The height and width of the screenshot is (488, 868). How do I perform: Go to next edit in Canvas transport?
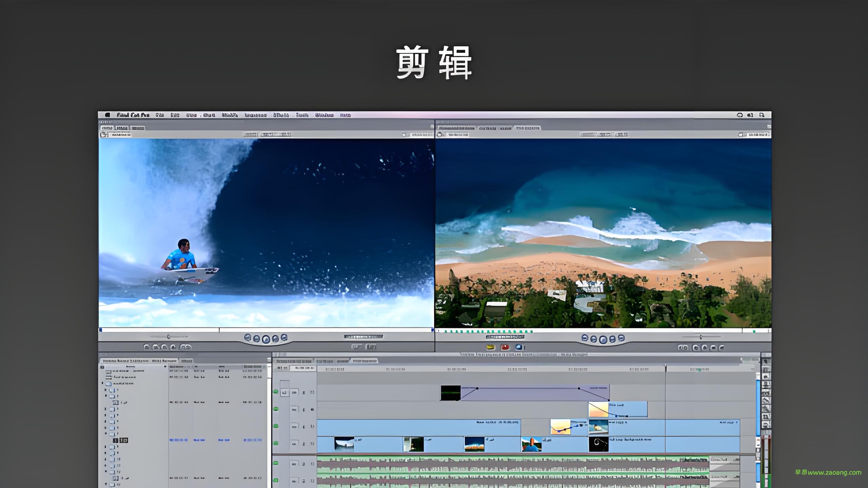621,338
